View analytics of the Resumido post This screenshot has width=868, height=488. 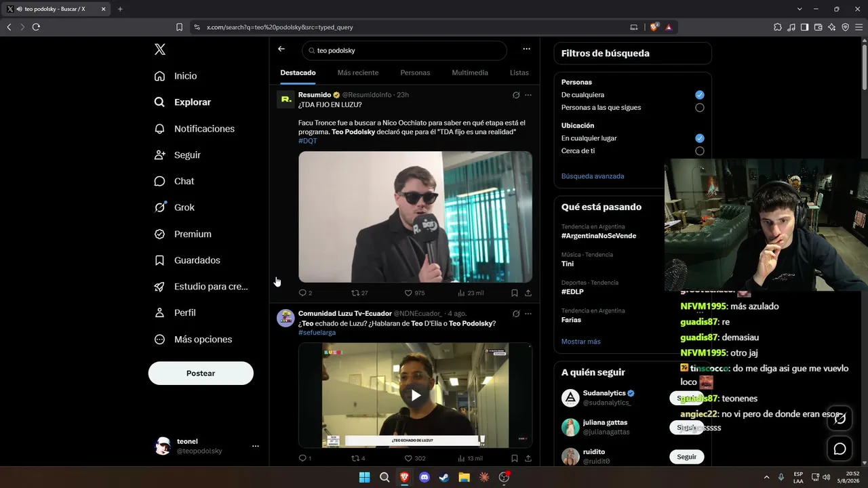point(471,293)
